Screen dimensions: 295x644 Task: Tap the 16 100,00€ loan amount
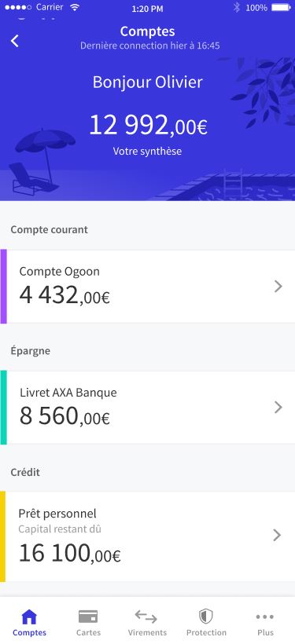69,553
